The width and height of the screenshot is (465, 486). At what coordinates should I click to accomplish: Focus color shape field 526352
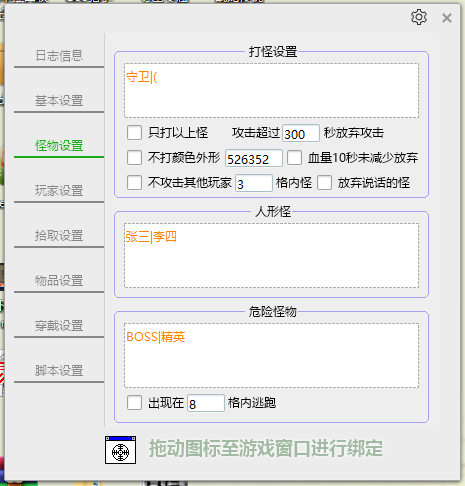254,158
